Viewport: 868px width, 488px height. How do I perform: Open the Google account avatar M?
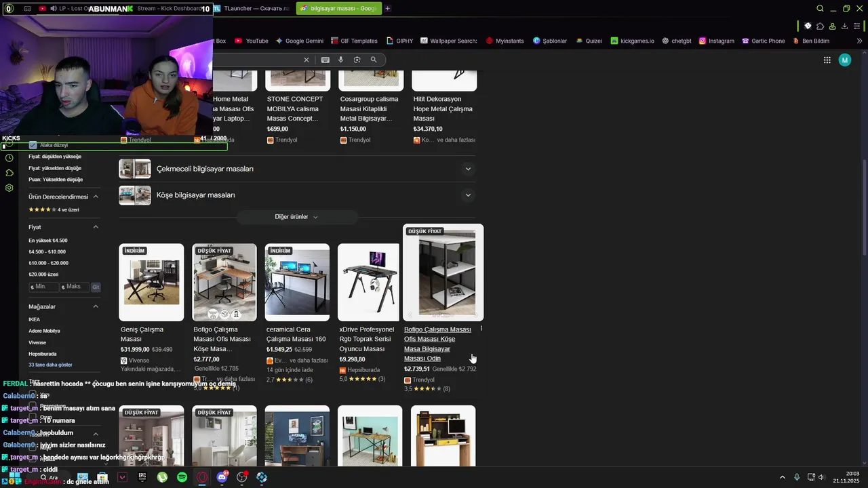[x=845, y=60]
